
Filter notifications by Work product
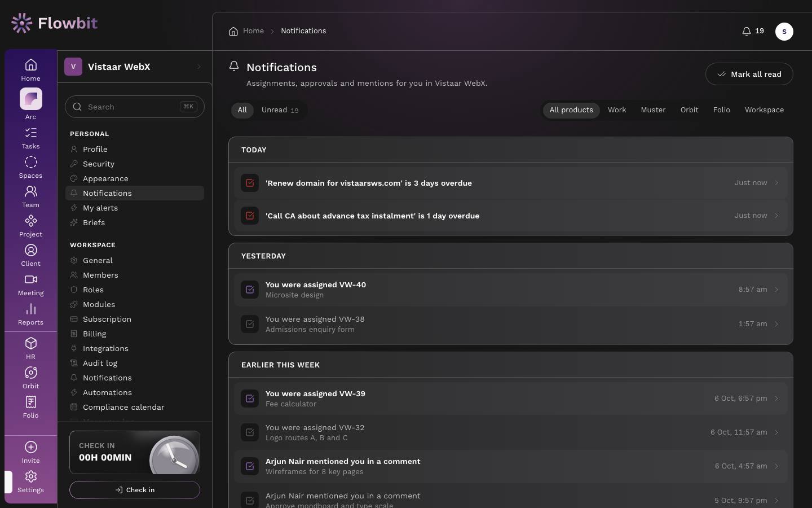pos(617,110)
